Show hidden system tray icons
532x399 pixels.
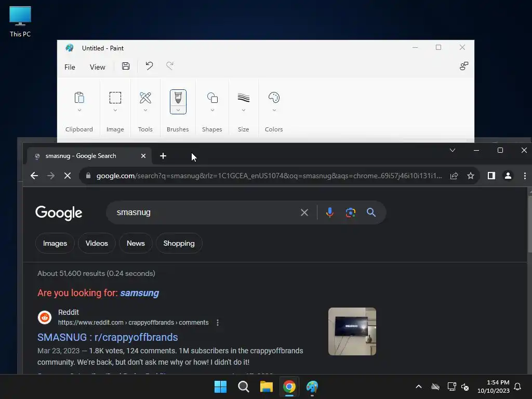419,387
